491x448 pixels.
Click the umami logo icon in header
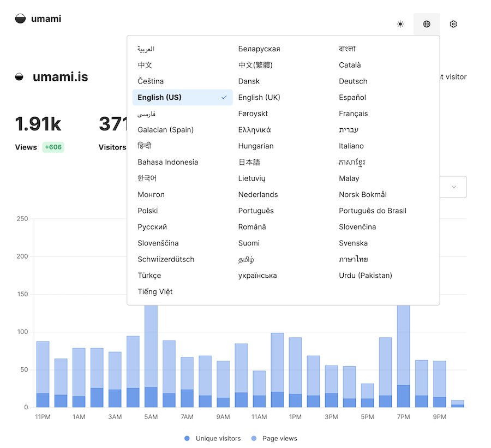click(x=20, y=19)
